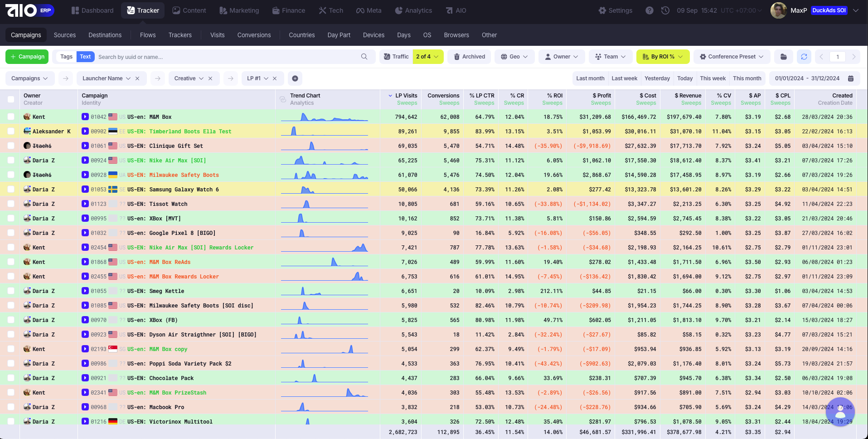Switch to the Sources tab
The height and width of the screenshot is (439, 868).
click(65, 35)
